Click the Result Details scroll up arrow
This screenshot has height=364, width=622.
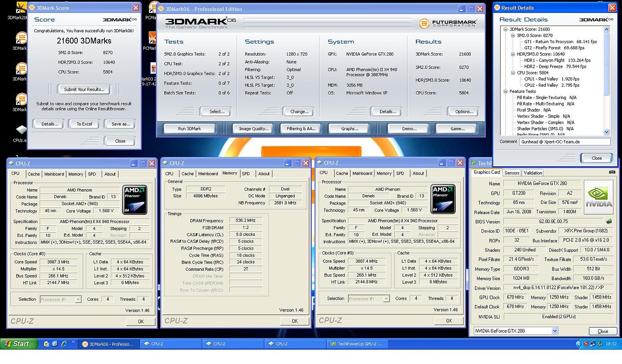pos(607,29)
